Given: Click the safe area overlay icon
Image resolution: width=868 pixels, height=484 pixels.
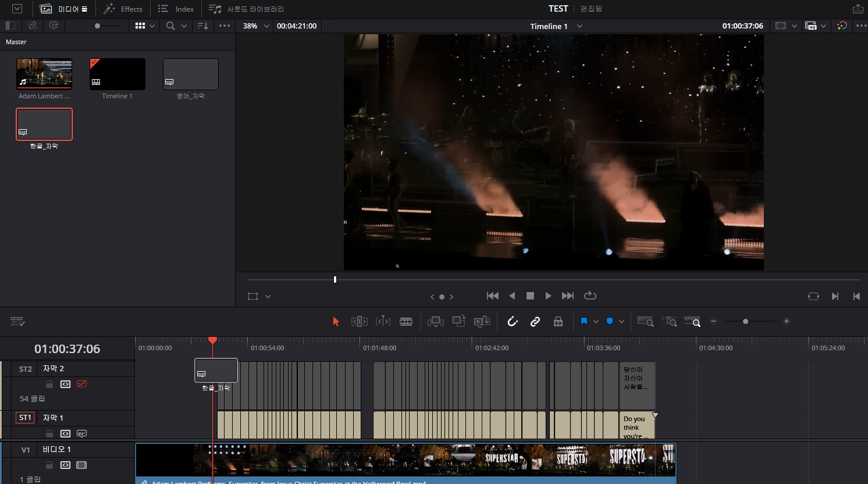Looking at the screenshot, I should [781, 26].
